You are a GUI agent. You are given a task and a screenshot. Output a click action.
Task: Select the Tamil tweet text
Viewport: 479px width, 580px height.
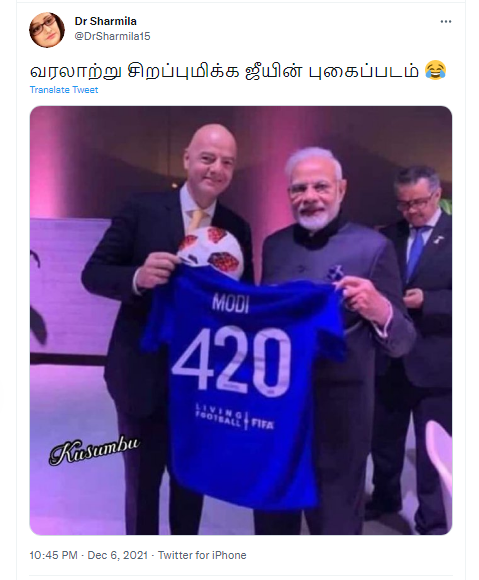(x=225, y=71)
